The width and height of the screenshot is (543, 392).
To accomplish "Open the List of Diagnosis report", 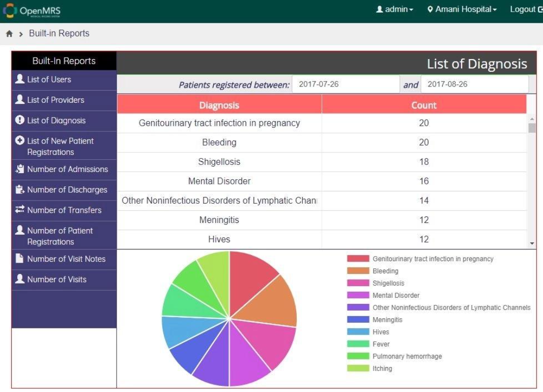I will [x=64, y=121].
